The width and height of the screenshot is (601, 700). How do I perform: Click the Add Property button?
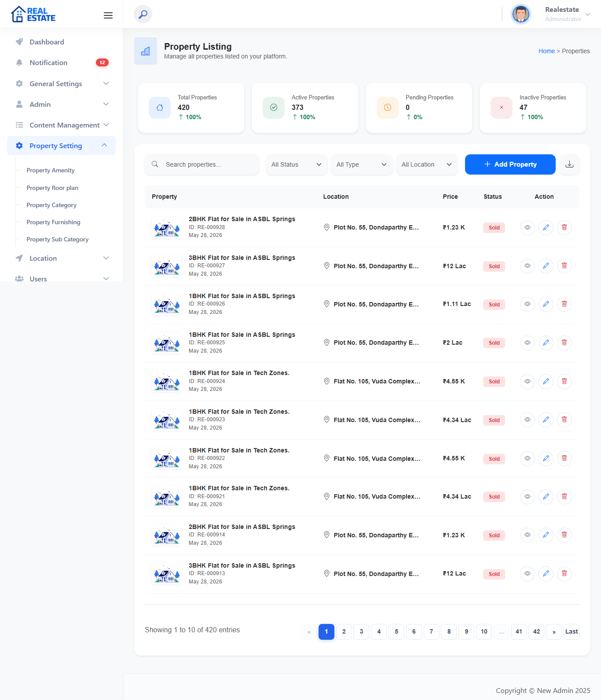click(x=510, y=164)
